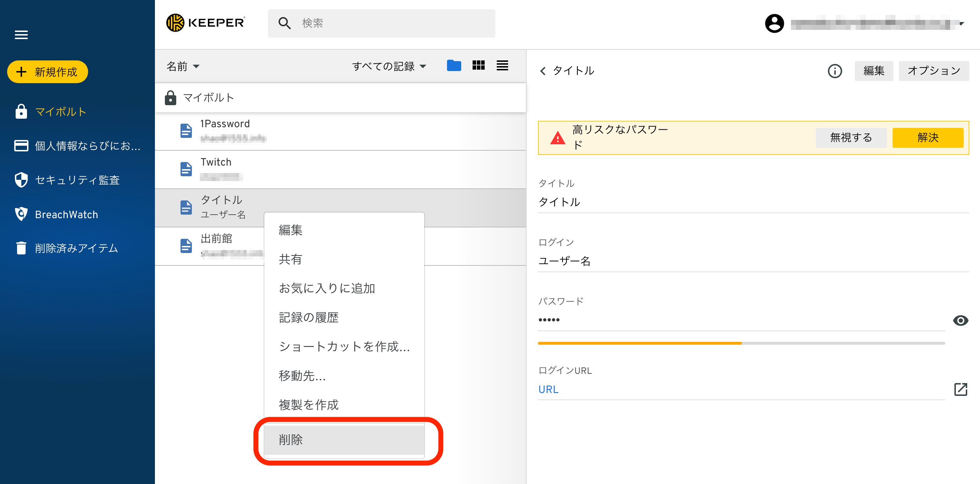Choose ショートカットを作成… in the context menu
Image resolution: width=980 pixels, height=484 pixels.
344,346
